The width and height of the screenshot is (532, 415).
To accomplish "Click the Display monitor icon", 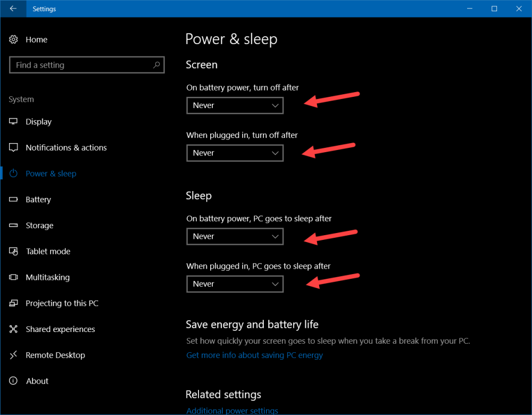I will (x=13, y=121).
